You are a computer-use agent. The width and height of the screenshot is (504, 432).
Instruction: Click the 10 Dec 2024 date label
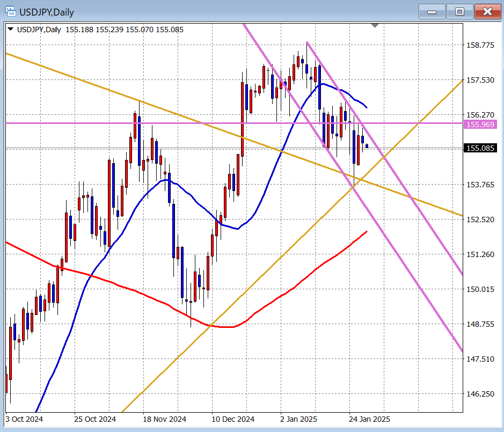tap(233, 419)
